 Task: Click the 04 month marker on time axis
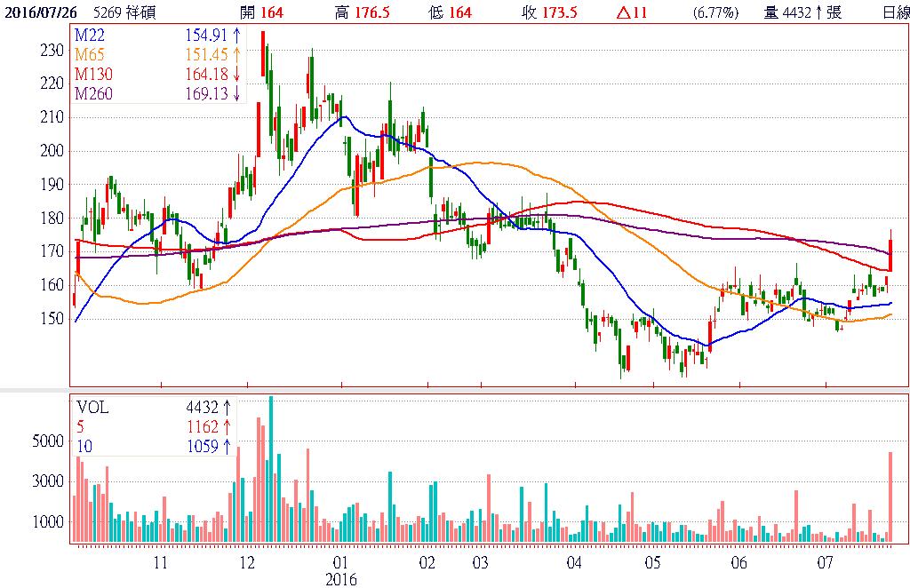574,563
